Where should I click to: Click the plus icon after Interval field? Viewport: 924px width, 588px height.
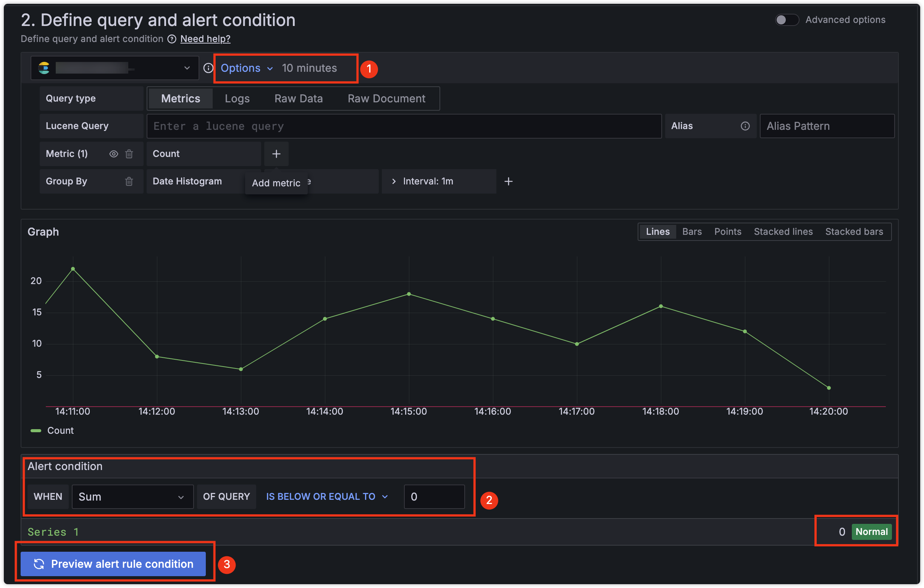tap(508, 181)
